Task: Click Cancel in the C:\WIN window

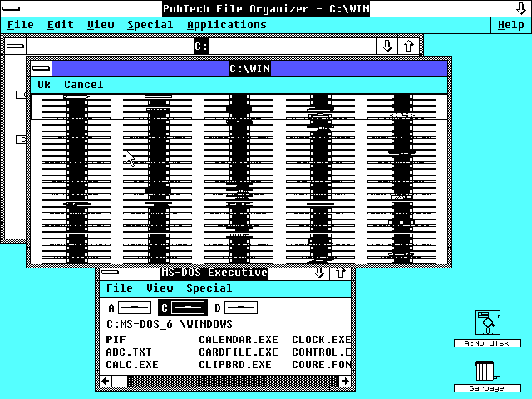Action: pyautogui.click(x=83, y=85)
